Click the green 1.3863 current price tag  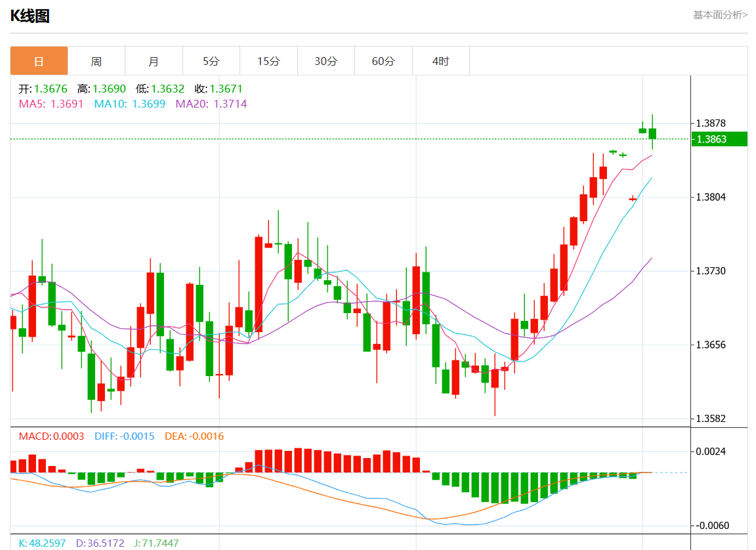pyautogui.click(x=719, y=139)
